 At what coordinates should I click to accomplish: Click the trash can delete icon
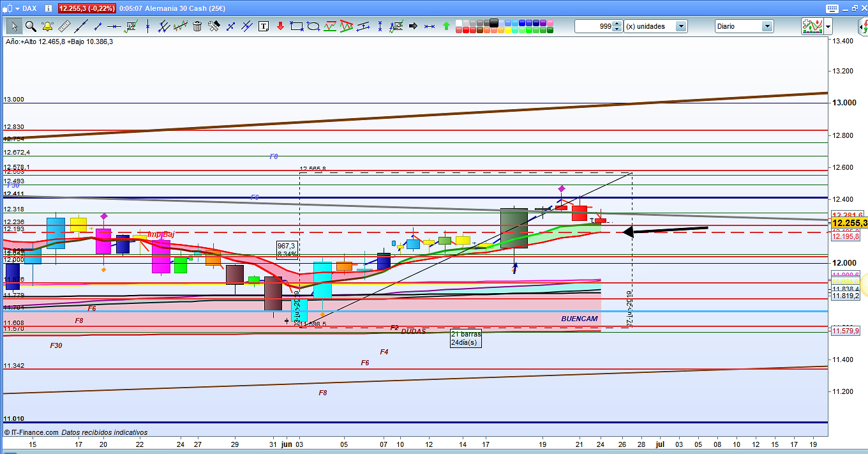click(197, 26)
